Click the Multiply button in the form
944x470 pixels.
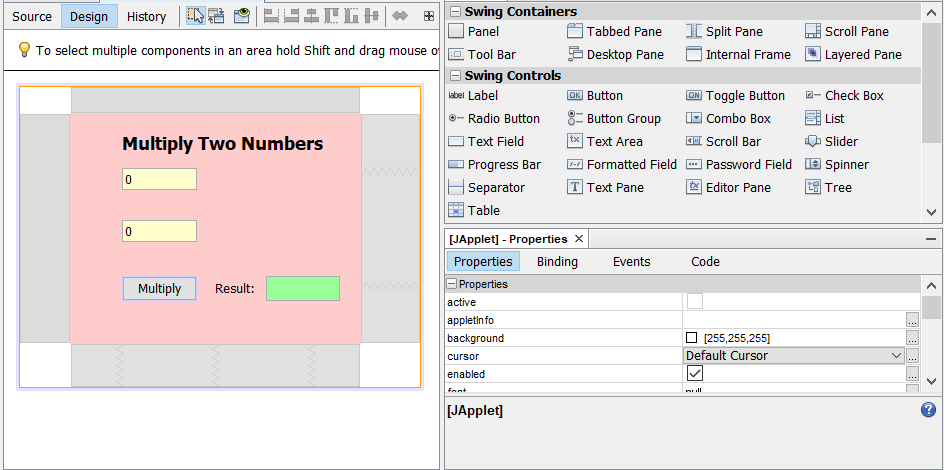point(160,288)
